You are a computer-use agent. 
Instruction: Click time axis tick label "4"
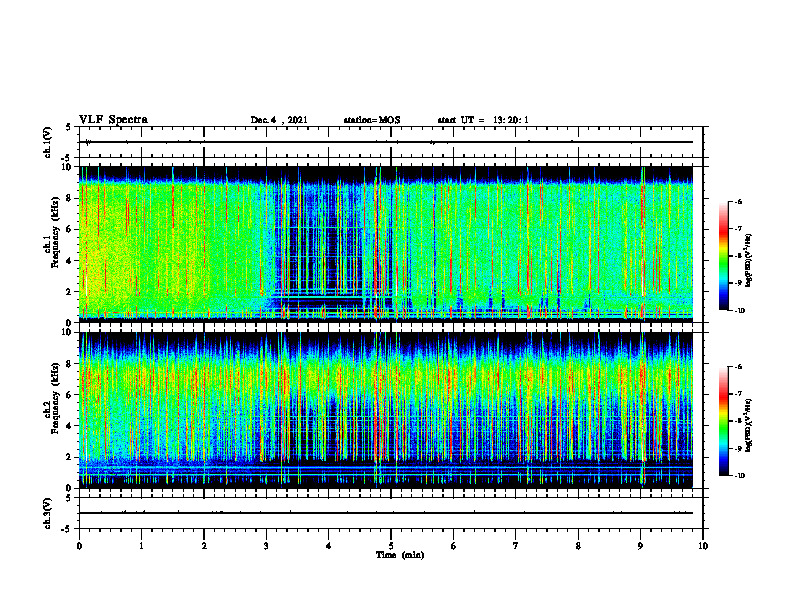pos(329,546)
